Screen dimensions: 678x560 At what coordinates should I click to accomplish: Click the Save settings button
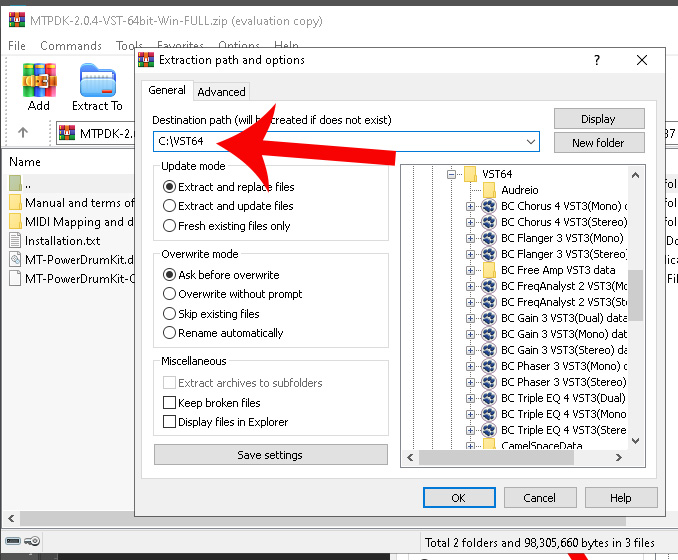tap(270, 455)
